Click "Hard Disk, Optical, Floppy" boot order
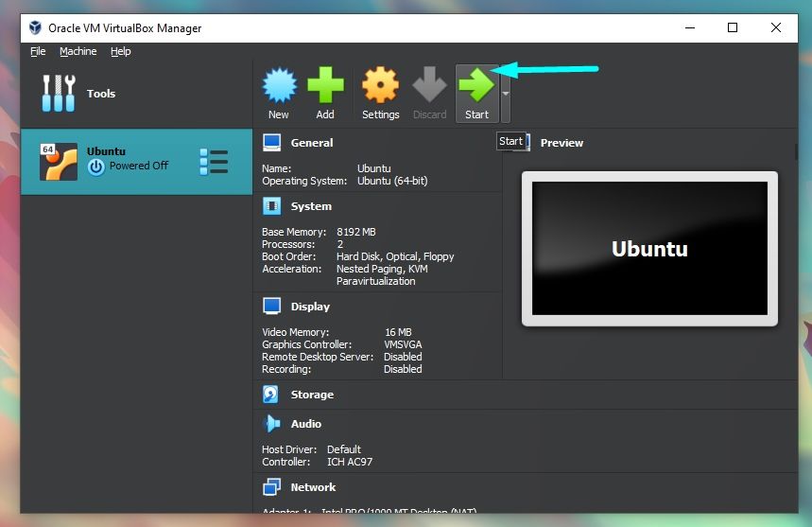The width and height of the screenshot is (812, 527). [x=395, y=257]
